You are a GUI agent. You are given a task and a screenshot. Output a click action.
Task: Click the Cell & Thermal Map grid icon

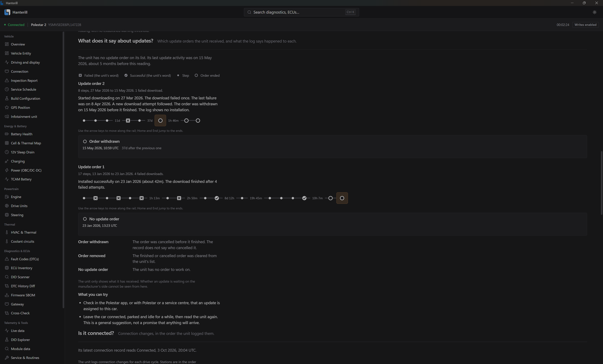coord(7,143)
